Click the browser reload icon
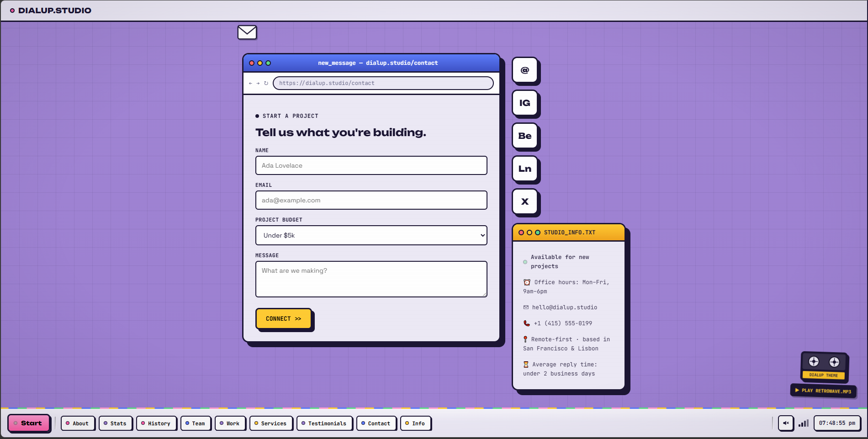The height and width of the screenshot is (439, 868). 266,83
